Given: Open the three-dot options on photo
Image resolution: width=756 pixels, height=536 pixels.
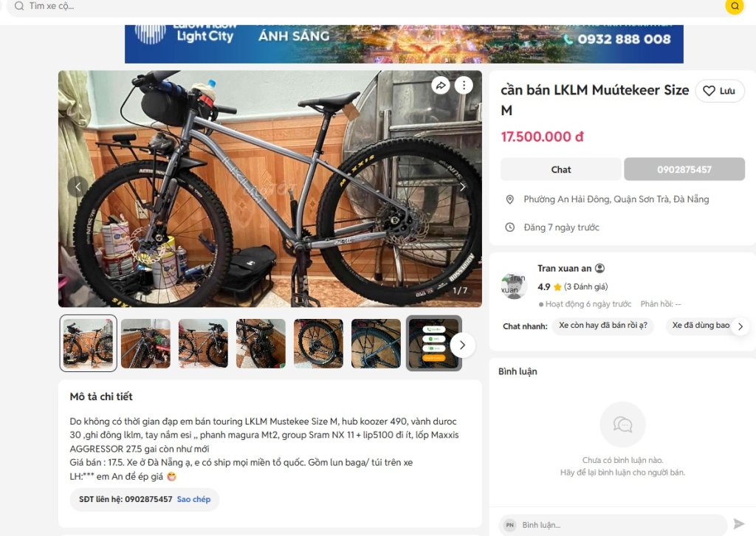Looking at the screenshot, I should click(x=464, y=86).
